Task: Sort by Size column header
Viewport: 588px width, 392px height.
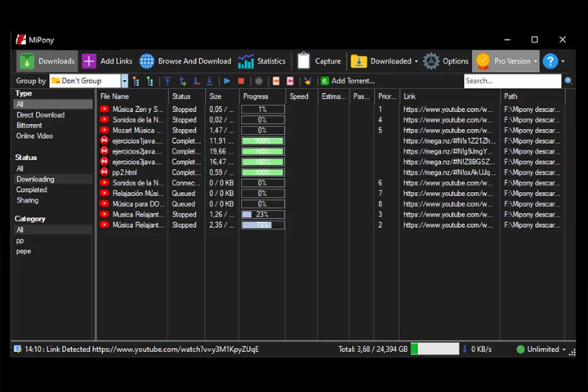Action: click(222, 96)
